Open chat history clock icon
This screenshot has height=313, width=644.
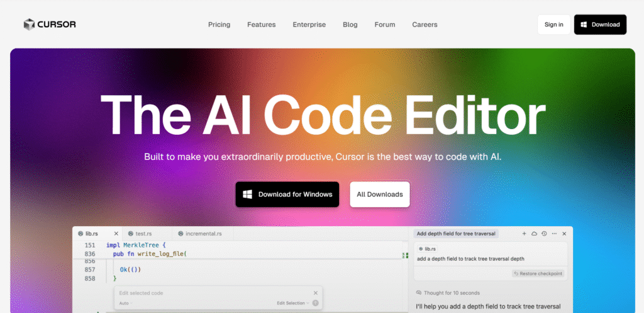[x=544, y=234]
